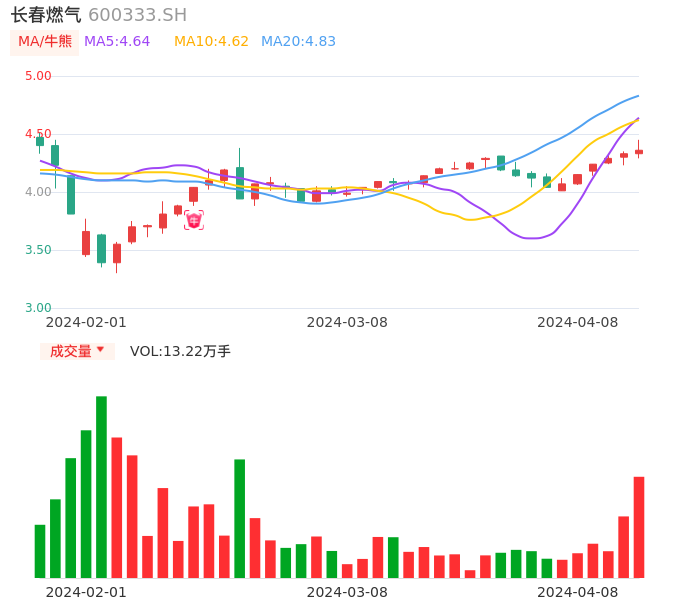686x606 pixels.
Task: Click the bull (牛) signal marker icon
Action: [193, 220]
